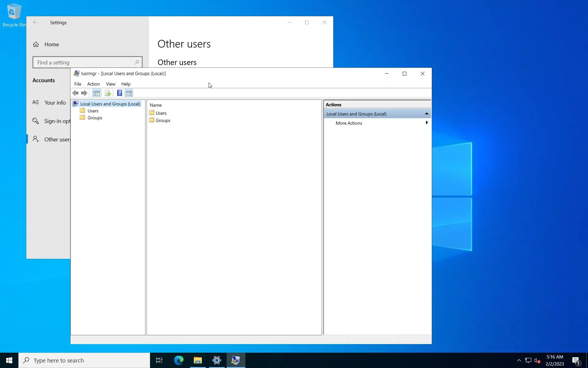Collapse Local Users and Groups actions section
Screen dimensions: 588x368
pyautogui.click(x=426, y=114)
